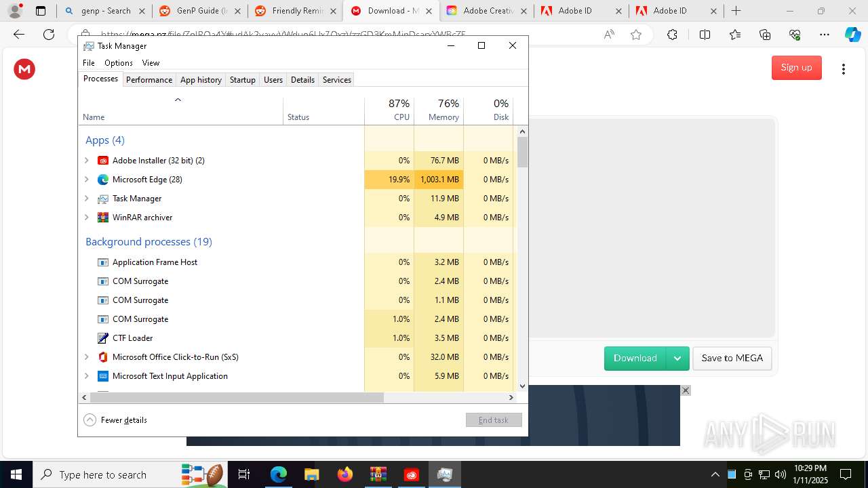Collapse Task Manager with Fewer details
This screenshot has width=868, height=488.
pos(115,420)
